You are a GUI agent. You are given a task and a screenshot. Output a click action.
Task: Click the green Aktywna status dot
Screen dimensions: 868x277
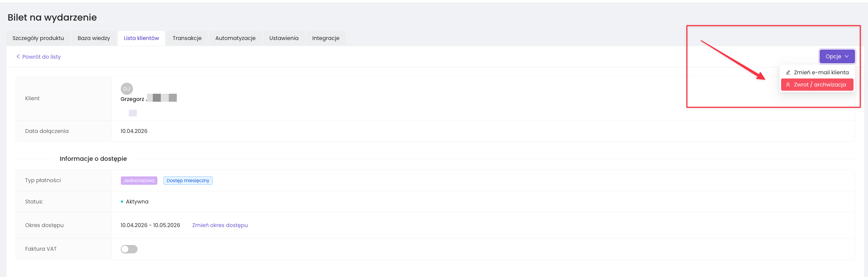(122, 202)
